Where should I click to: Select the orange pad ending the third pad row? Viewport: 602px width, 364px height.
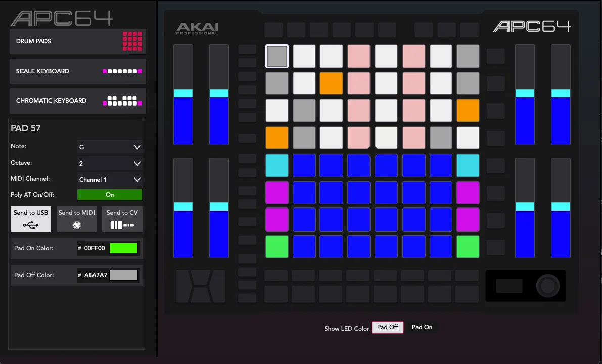468,111
